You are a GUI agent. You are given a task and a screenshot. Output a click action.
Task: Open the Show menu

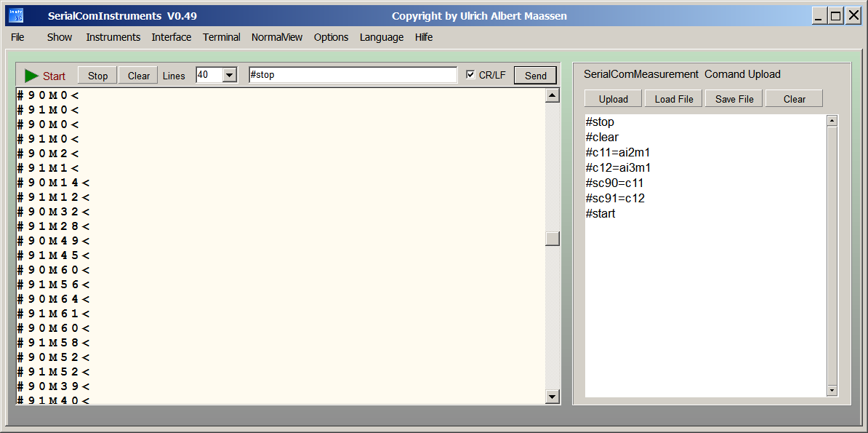[x=59, y=37]
